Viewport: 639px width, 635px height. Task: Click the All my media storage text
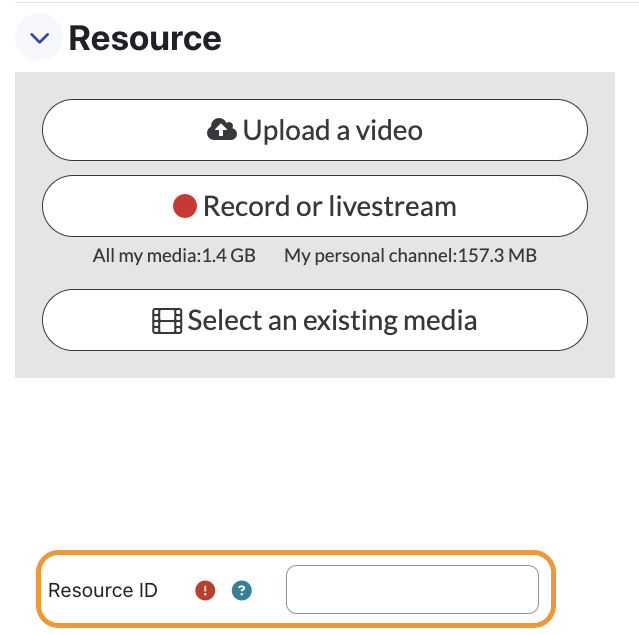click(174, 256)
